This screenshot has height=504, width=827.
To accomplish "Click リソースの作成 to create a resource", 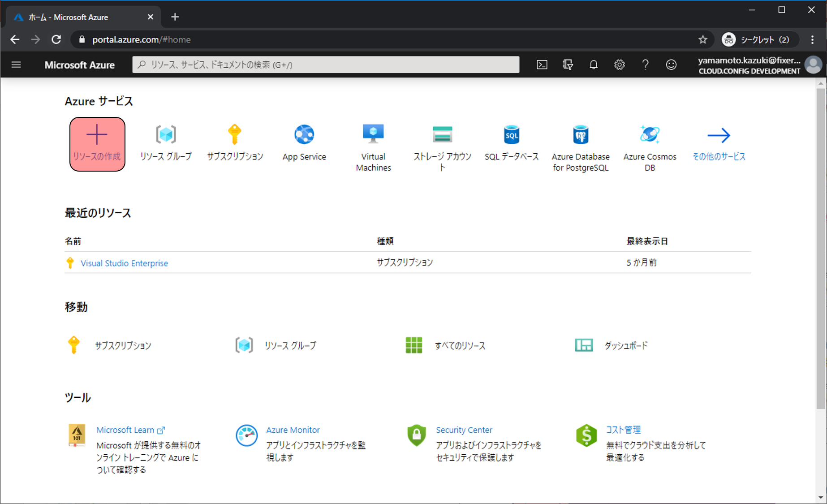I will point(97,144).
